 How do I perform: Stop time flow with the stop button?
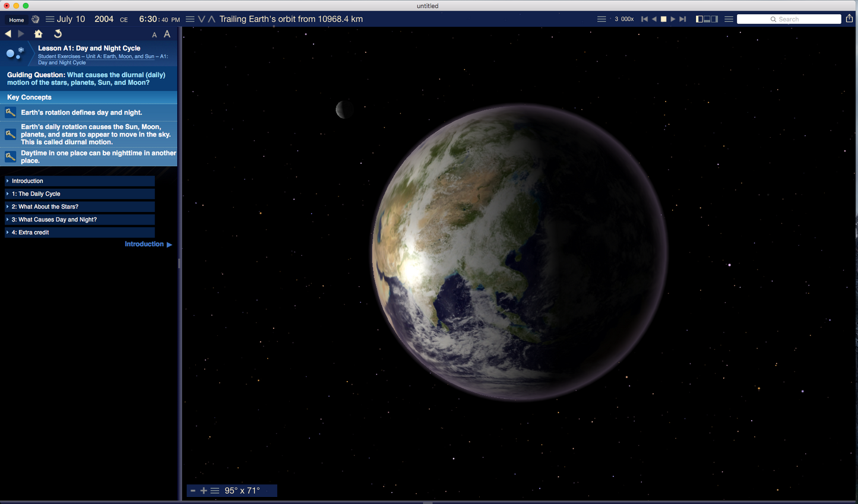pos(663,19)
